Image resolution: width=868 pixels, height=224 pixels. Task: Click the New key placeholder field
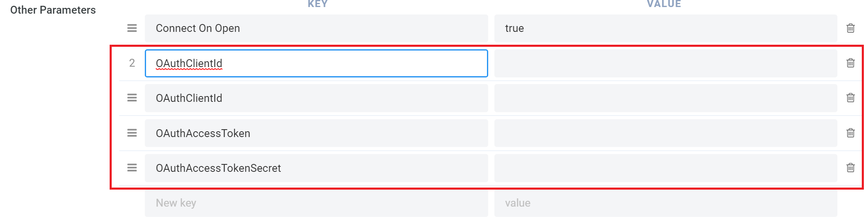[316, 203]
